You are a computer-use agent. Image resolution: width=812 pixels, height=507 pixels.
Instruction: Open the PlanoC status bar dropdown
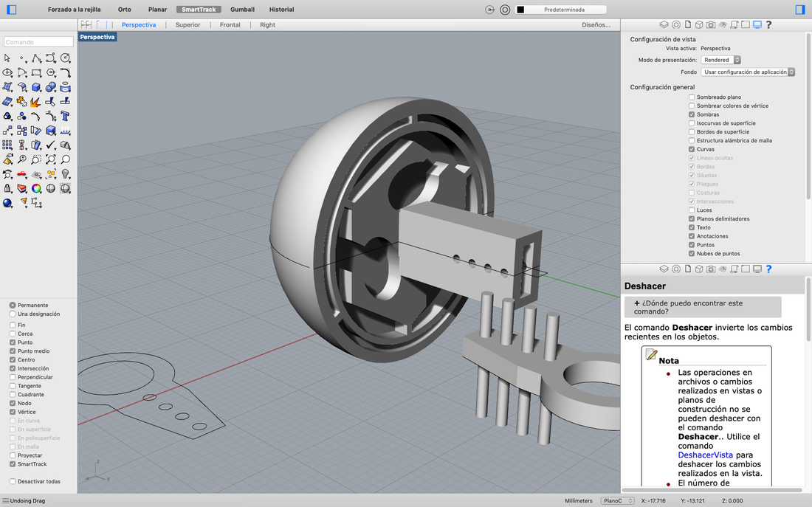click(x=617, y=501)
